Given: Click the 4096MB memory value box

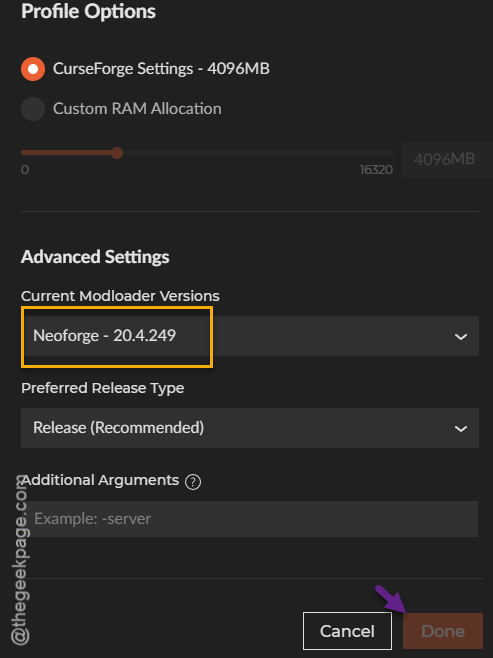Looking at the screenshot, I should click(x=445, y=159).
